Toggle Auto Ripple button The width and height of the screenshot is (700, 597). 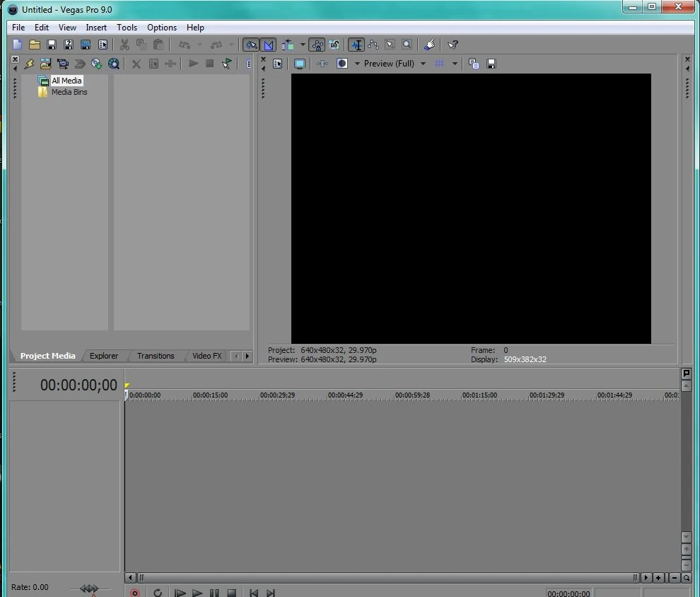tap(288, 45)
